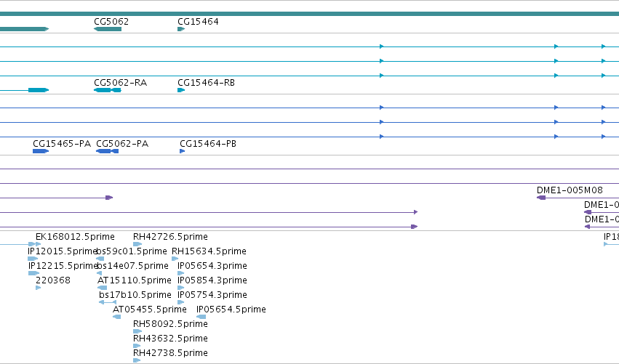Open the bs14e07.5prime label
This screenshot has width=619, height=364.
point(132,266)
